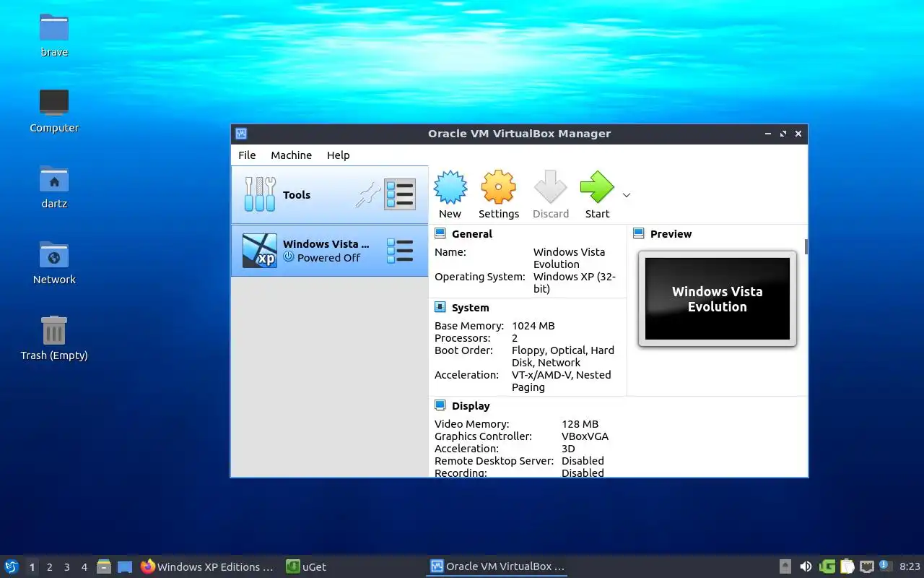Click the Windows XP logo icon of the VM
This screenshot has width=924, height=578.
[x=259, y=251]
